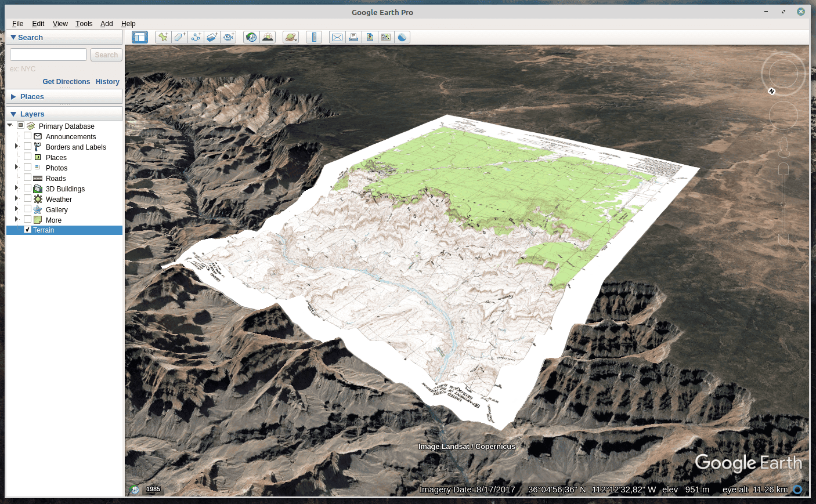Email the current view
The image size is (816, 504).
pyautogui.click(x=337, y=37)
